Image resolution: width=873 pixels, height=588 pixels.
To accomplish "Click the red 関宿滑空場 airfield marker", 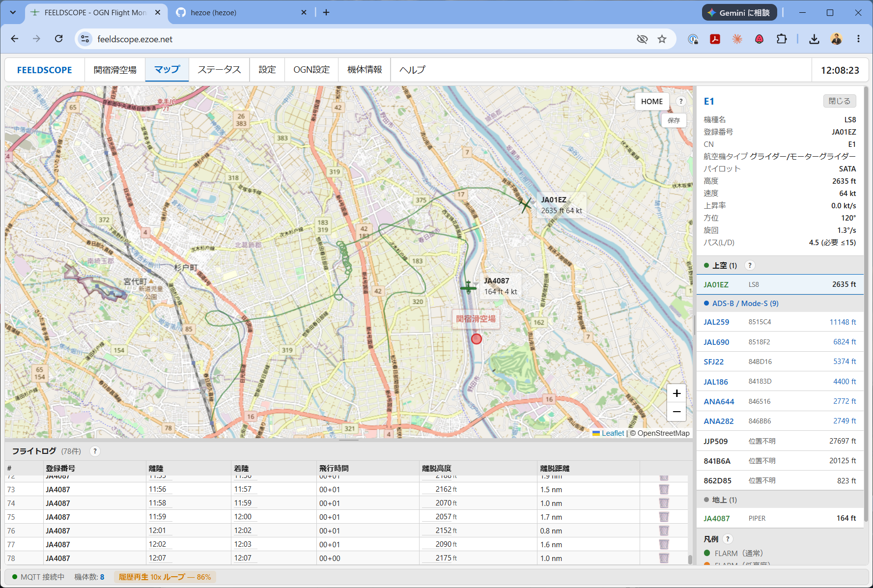I will pos(477,338).
